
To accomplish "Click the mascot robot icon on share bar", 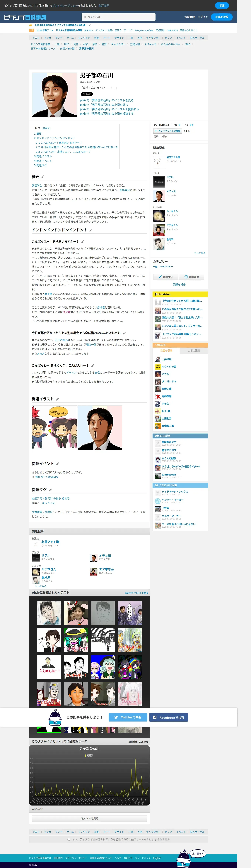I will point(55,717).
